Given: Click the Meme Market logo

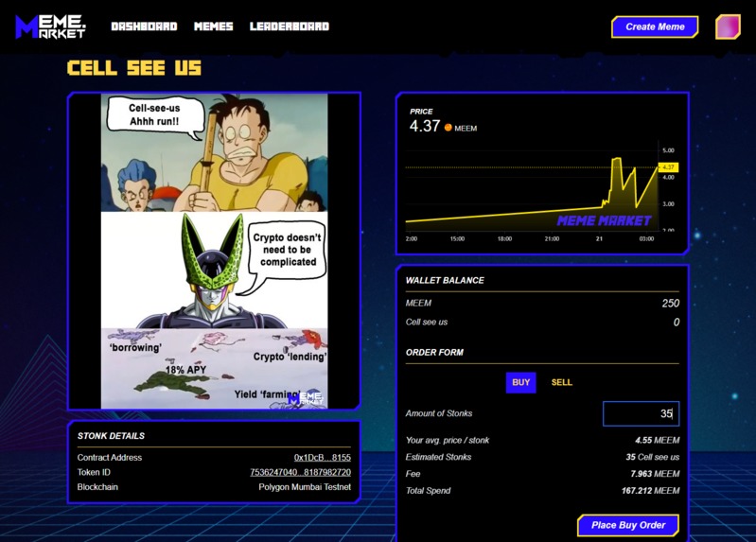Looking at the screenshot, I should tap(50, 26).
